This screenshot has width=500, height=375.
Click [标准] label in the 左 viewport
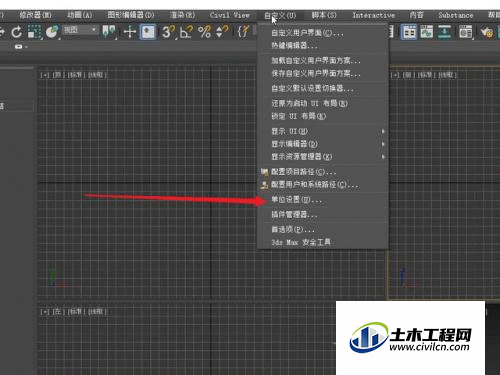tap(76, 312)
